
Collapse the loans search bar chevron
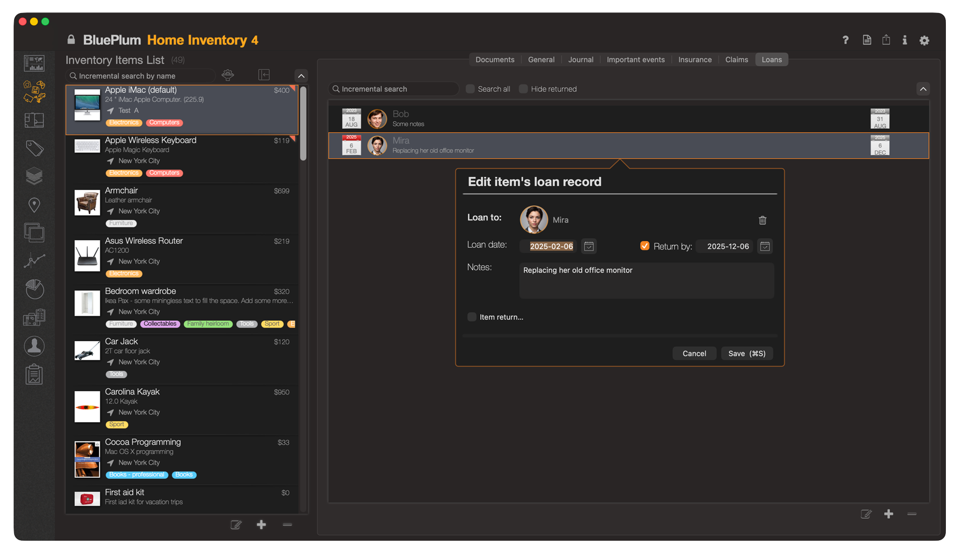click(x=923, y=89)
